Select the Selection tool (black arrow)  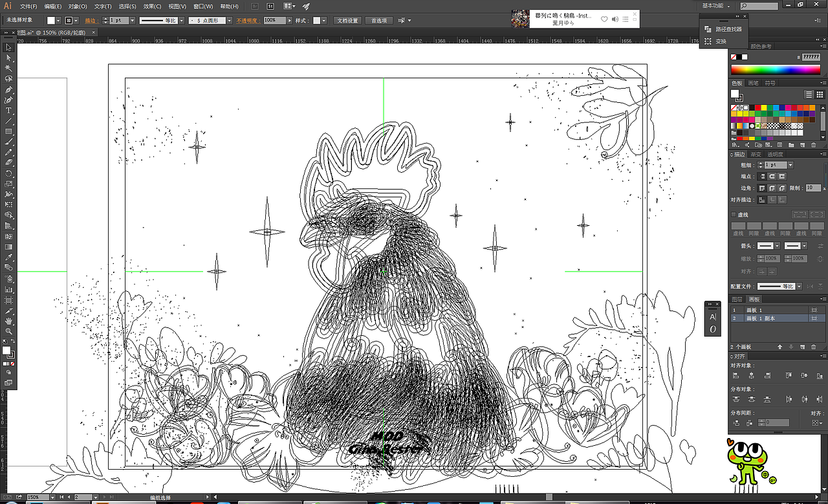tap(9, 47)
